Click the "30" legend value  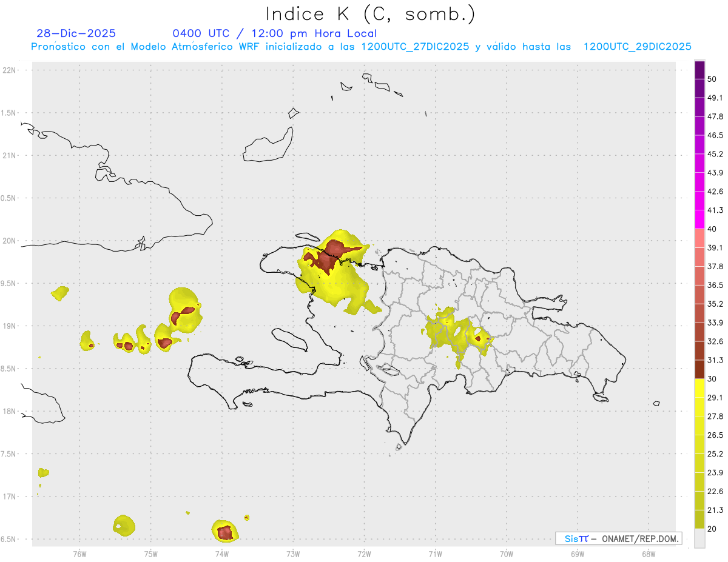(x=712, y=379)
